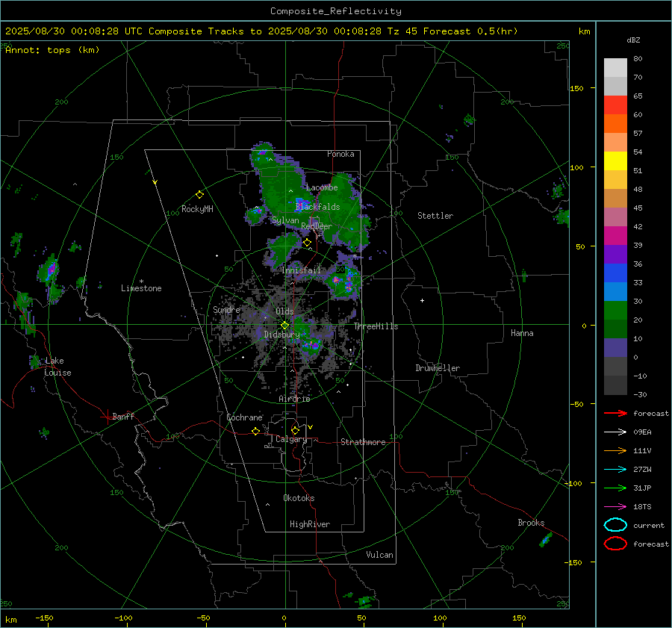Click the orange 111V arrow legend icon

point(615,450)
